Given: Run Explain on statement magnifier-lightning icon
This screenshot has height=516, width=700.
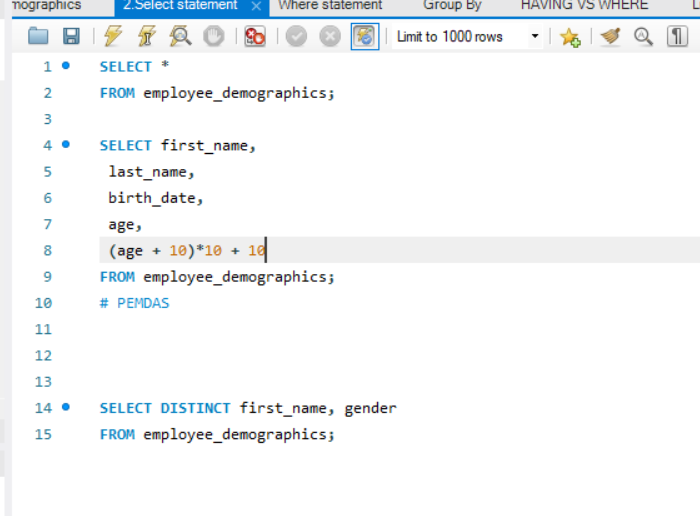Looking at the screenshot, I should [180, 36].
